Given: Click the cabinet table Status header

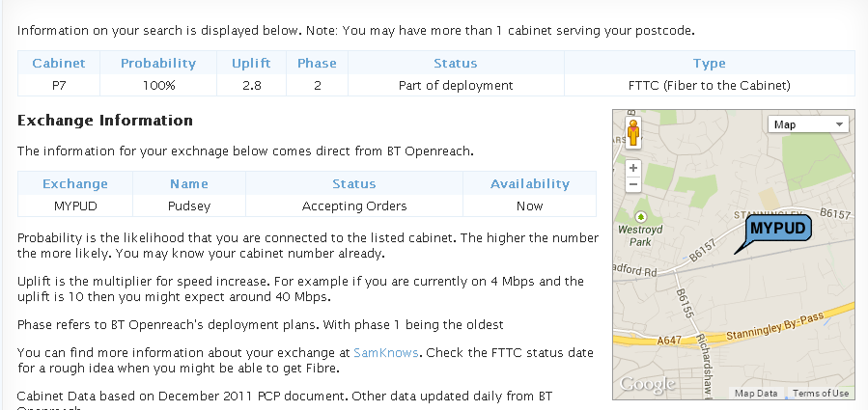Looking at the screenshot, I should (456, 63).
